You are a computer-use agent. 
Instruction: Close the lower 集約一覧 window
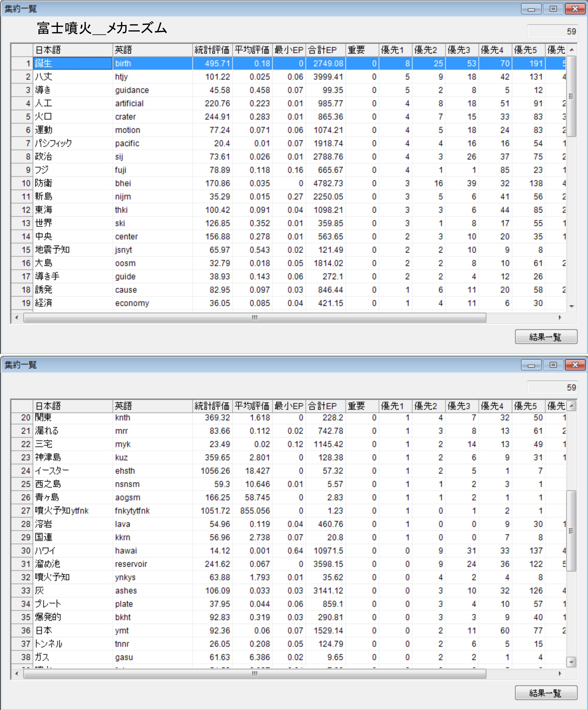(575, 365)
